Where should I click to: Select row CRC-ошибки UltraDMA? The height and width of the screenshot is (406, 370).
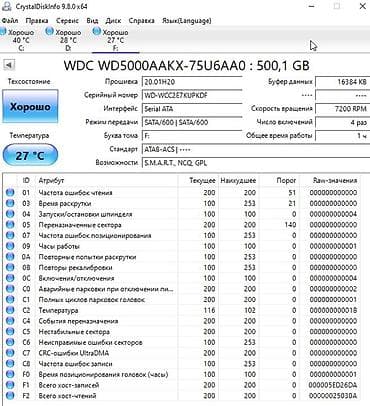tap(182, 353)
